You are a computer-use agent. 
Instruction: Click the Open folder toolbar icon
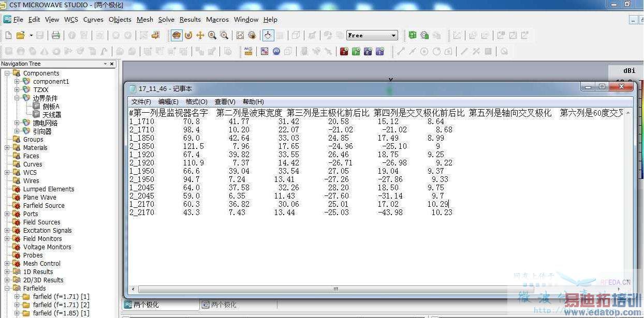coord(21,35)
